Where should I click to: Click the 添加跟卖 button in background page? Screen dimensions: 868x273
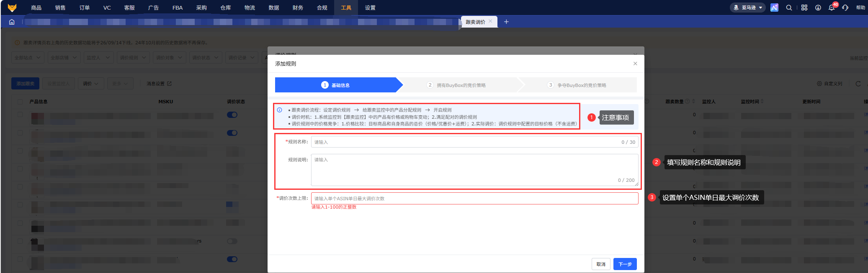[x=26, y=84]
